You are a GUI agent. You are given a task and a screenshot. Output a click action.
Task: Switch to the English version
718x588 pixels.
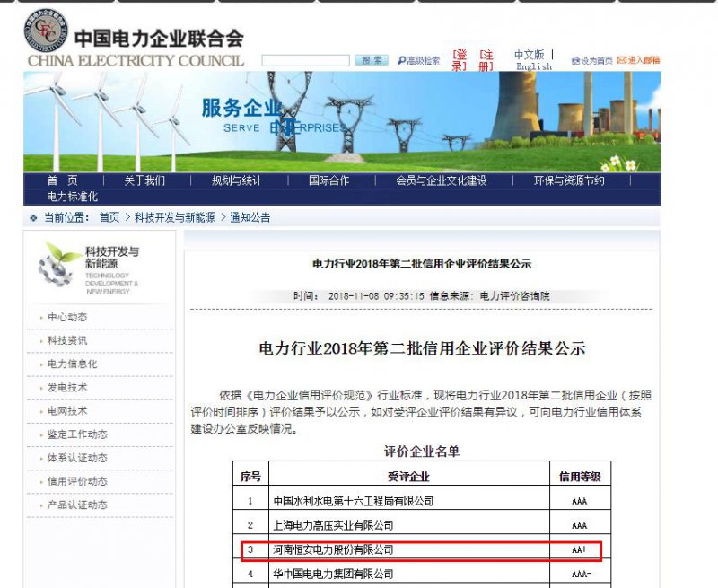[534, 66]
